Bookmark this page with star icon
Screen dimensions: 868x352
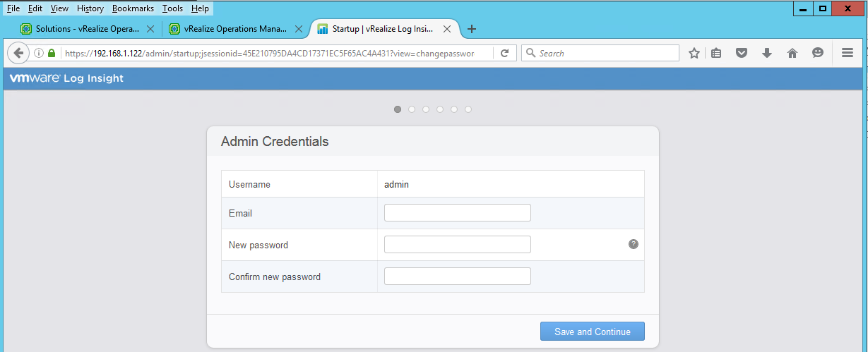[x=694, y=53]
